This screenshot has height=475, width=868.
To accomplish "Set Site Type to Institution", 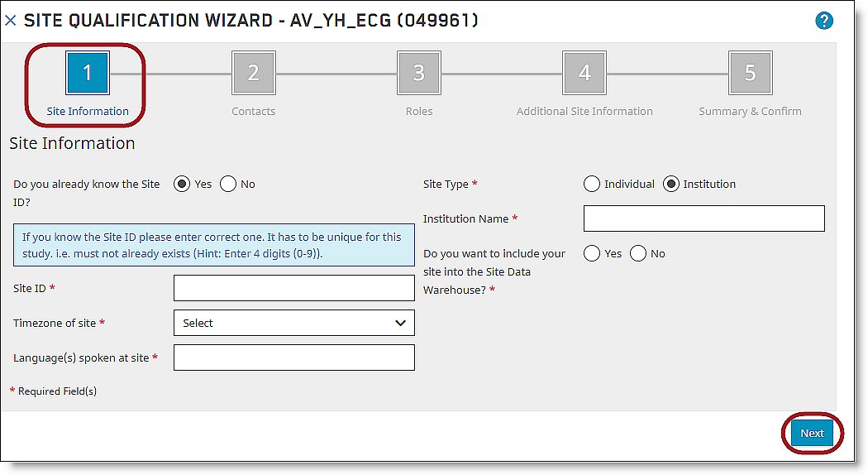I will click(671, 184).
